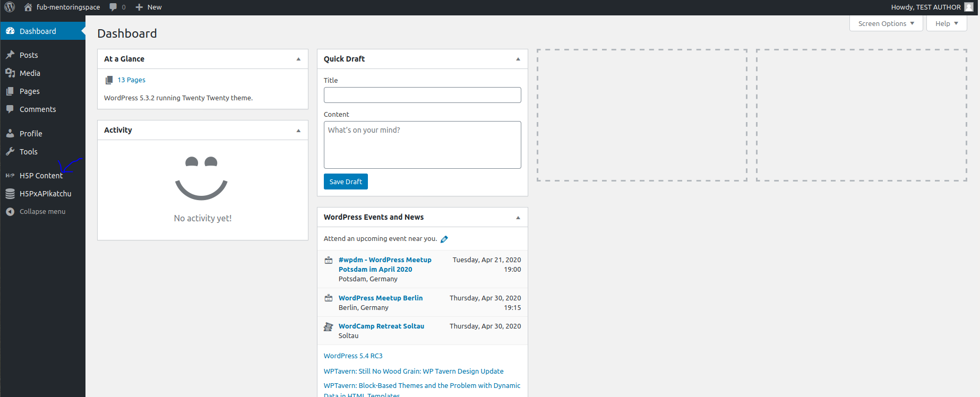Click the H5P logo icon in sidebar
Screen dimensions: 980x397
click(10, 175)
